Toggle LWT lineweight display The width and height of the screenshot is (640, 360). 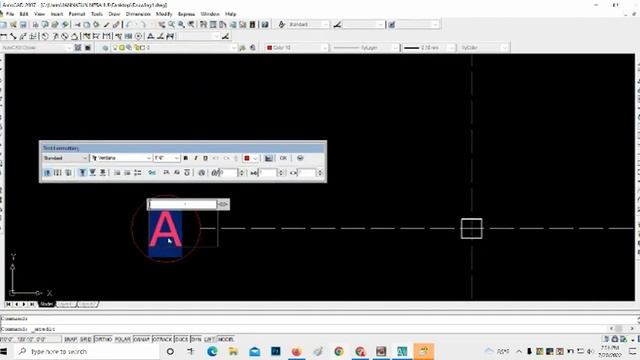click(209, 339)
